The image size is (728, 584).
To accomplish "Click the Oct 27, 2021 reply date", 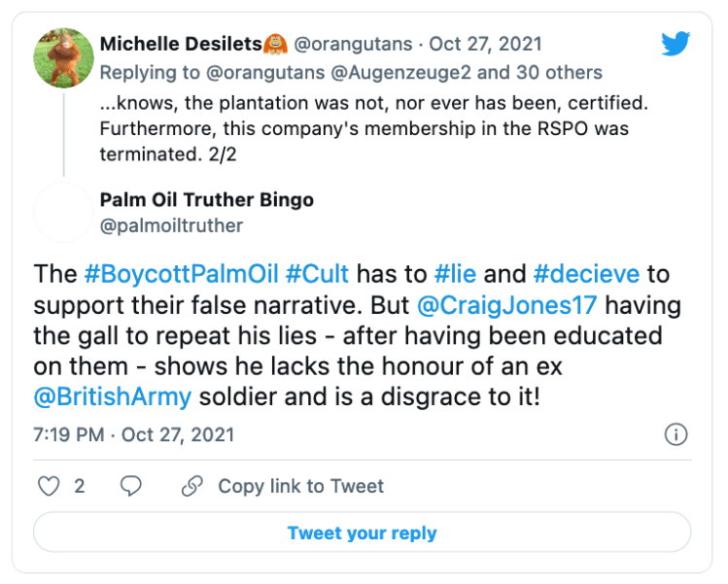I will [485, 44].
